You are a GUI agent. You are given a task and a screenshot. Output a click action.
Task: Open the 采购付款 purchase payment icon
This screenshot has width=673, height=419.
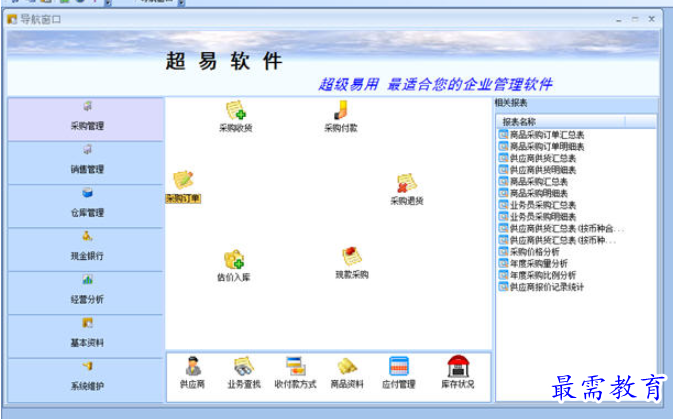click(341, 116)
